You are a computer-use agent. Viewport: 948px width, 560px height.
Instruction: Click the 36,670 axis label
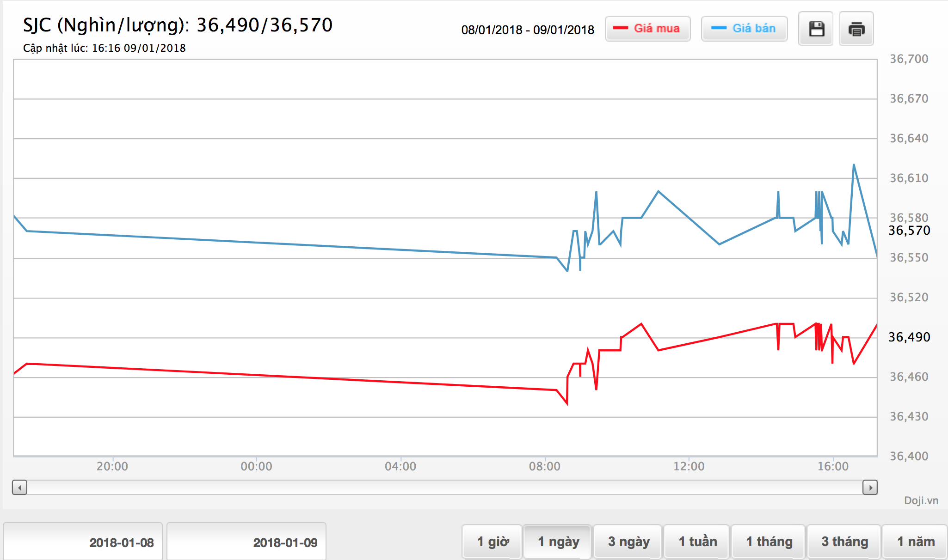click(x=909, y=99)
